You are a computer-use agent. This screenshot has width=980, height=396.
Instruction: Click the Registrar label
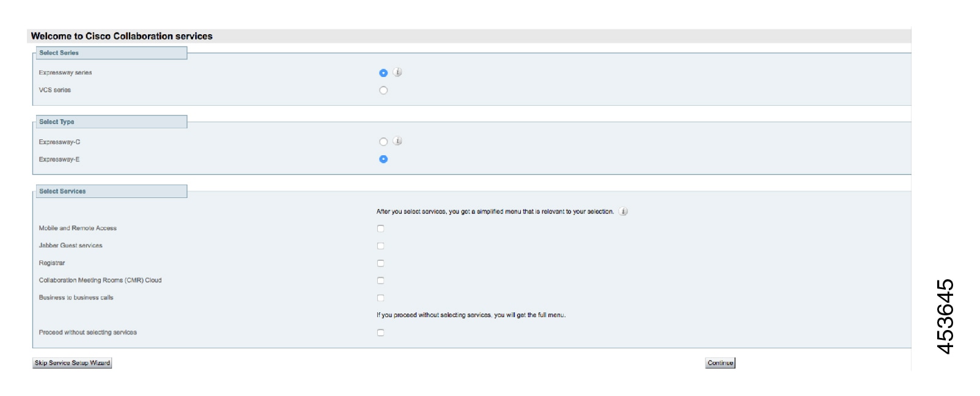52,263
